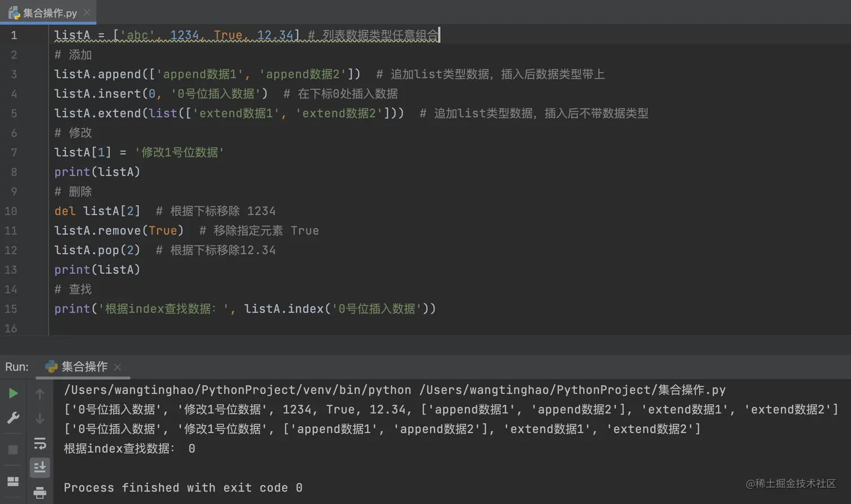851x504 pixels.
Task: Click 'listA.remove(True)' on line 11
Action: (119, 231)
